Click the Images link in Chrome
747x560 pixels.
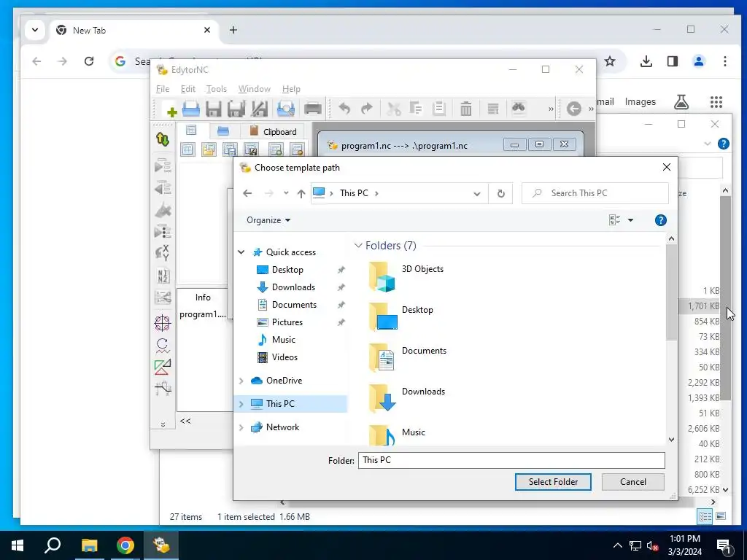tap(640, 102)
